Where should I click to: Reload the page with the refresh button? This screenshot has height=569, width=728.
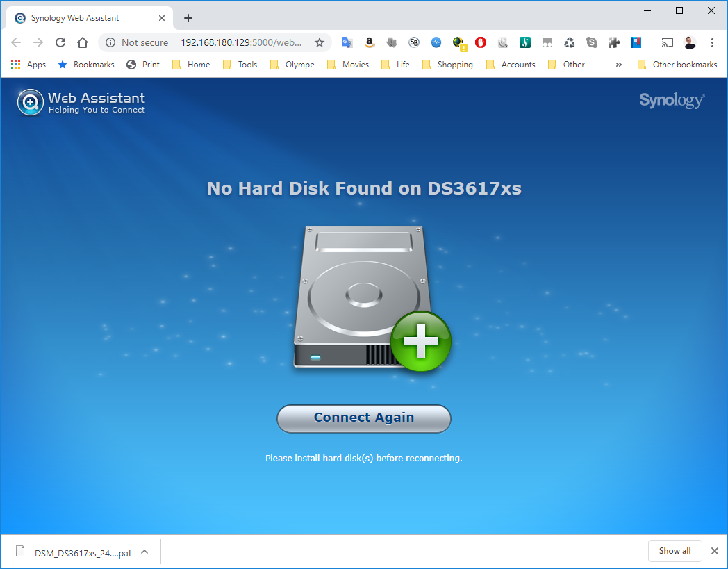tap(60, 42)
